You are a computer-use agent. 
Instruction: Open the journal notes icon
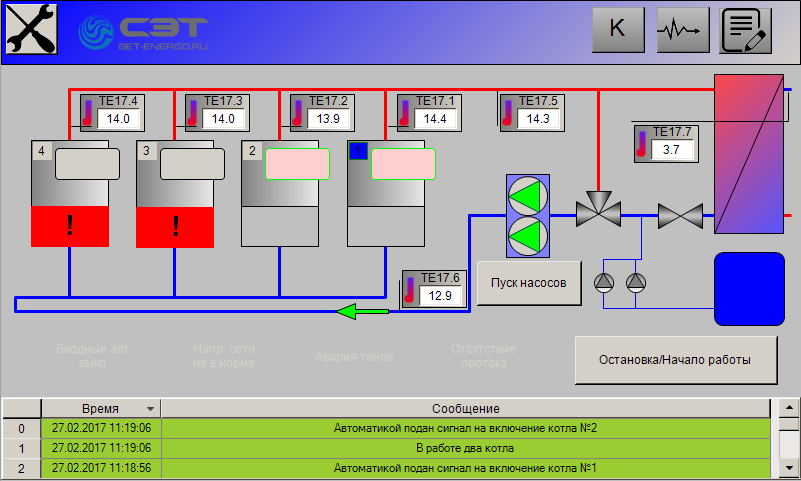pos(746,30)
